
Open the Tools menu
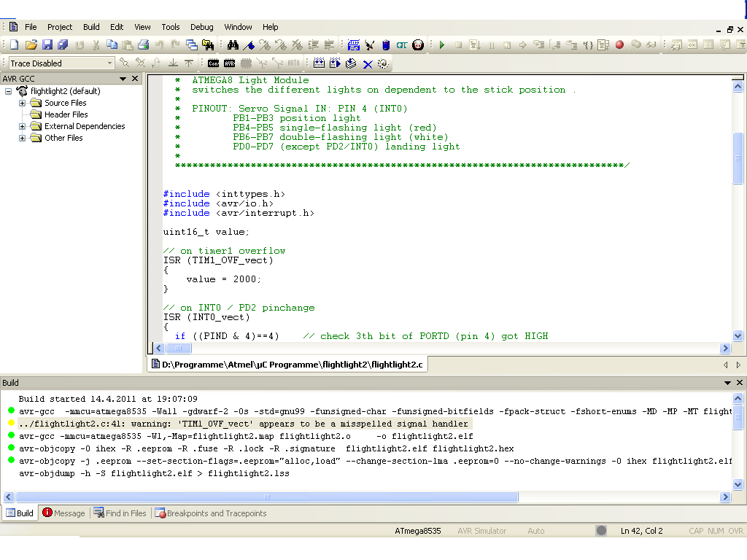tap(171, 27)
